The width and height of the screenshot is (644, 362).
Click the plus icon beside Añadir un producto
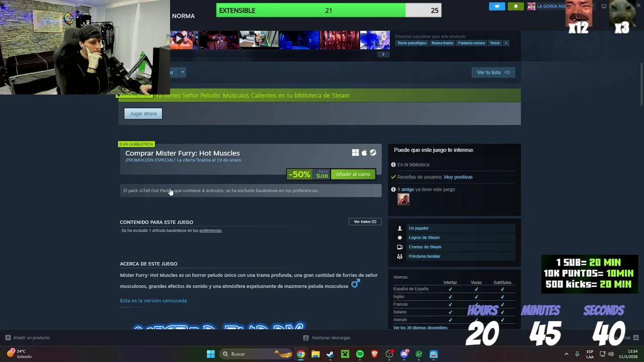(x=8, y=337)
